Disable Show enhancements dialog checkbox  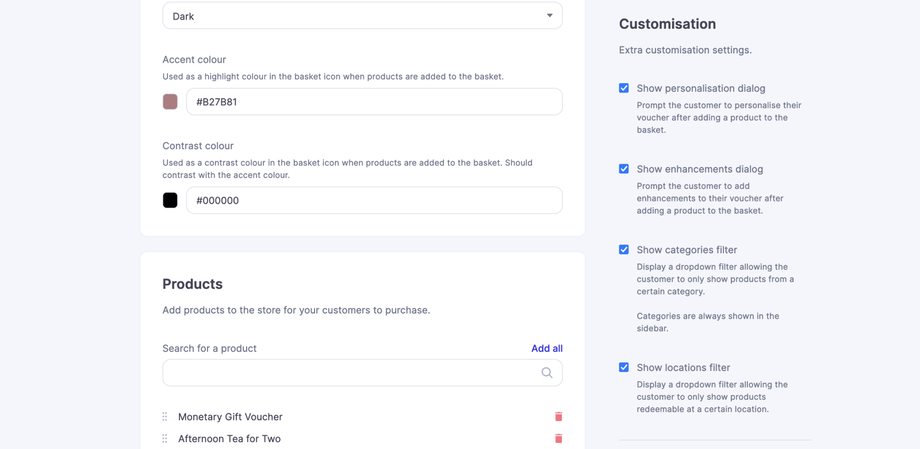pyautogui.click(x=624, y=169)
